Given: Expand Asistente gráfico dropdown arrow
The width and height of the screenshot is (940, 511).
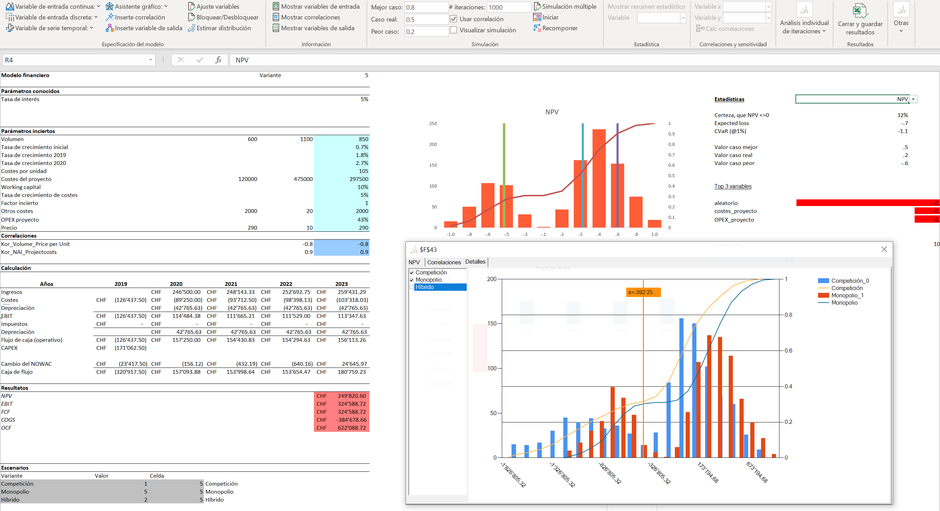Looking at the screenshot, I should [165, 7].
